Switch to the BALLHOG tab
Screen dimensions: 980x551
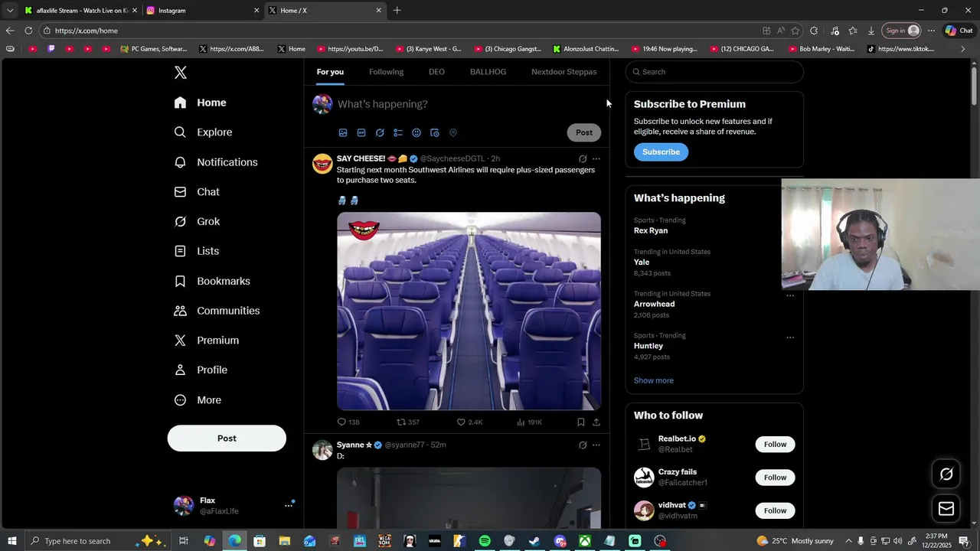click(x=488, y=72)
